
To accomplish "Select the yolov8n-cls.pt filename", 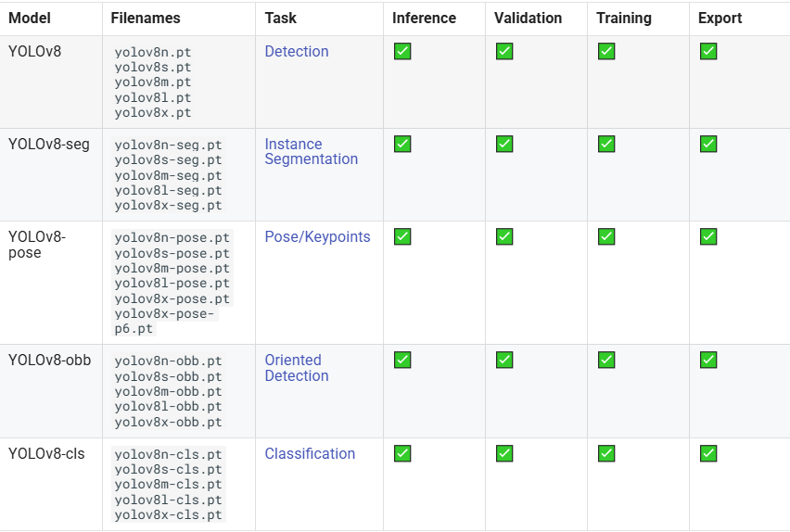I will [168, 454].
